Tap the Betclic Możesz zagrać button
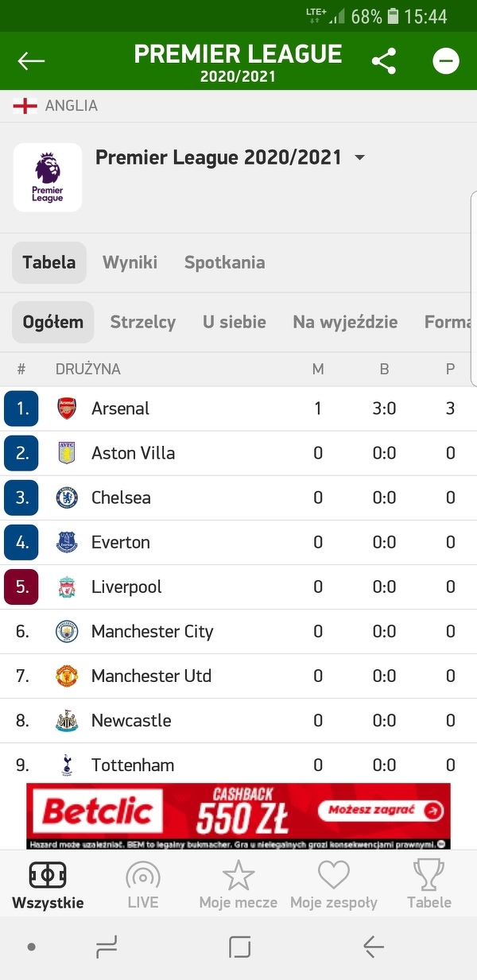The height and width of the screenshot is (980, 477). (381, 811)
